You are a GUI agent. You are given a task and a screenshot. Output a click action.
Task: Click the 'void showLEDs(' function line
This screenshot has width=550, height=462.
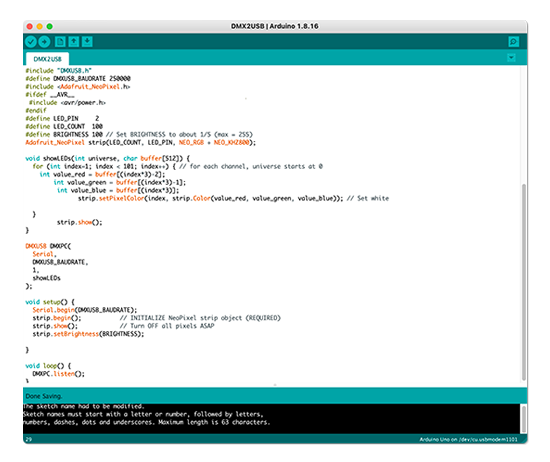point(108,159)
